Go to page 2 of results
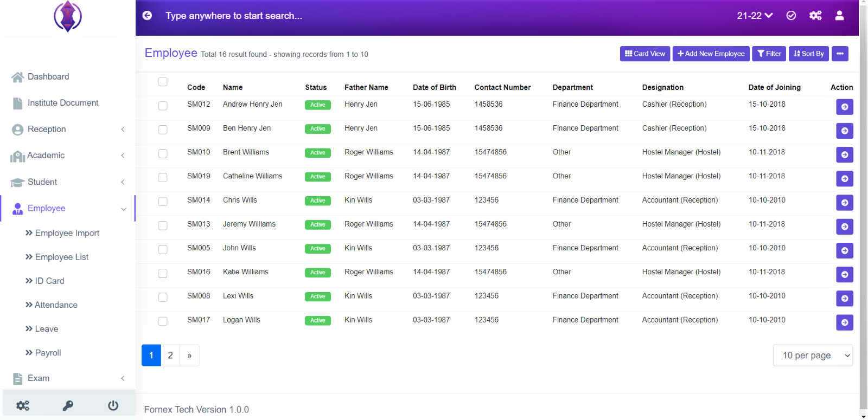 [170, 356]
